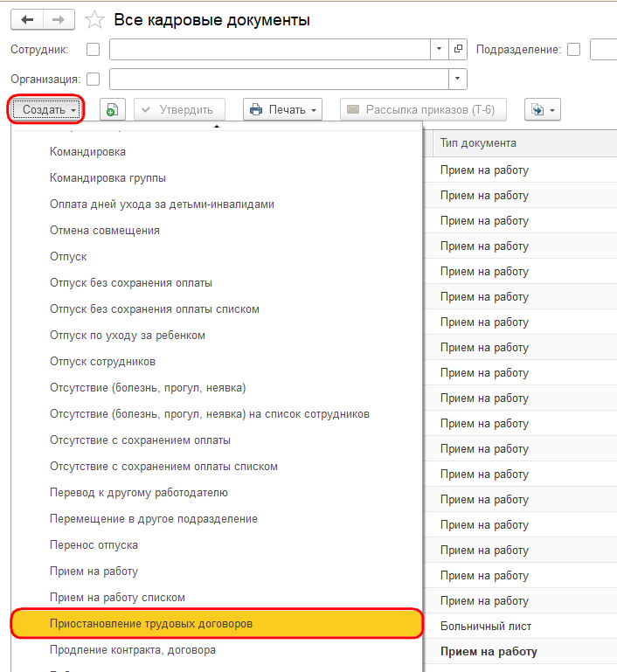Open the Сотрудник selection form icon

(458, 49)
